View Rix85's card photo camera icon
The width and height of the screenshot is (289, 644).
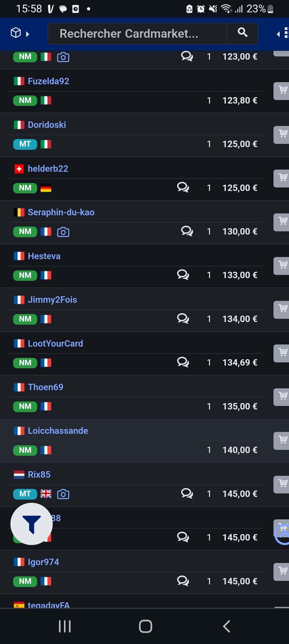tap(63, 494)
